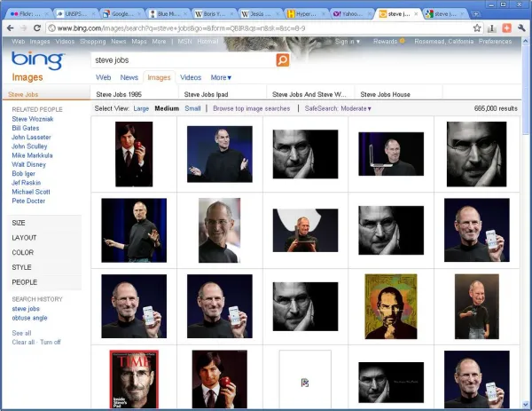The image size is (532, 411).
Task: Open new tab button
Action: click(x=476, y=14)
